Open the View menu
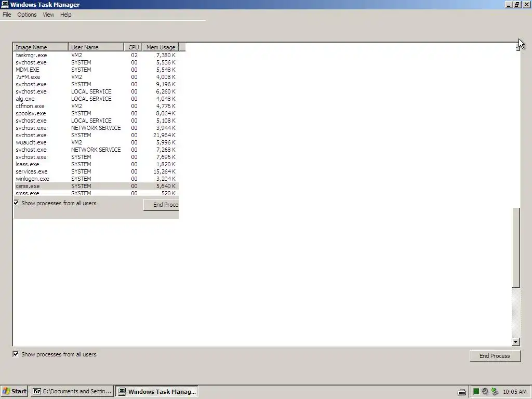Screen dimensions: 532x399 click(x=48, y=15)
